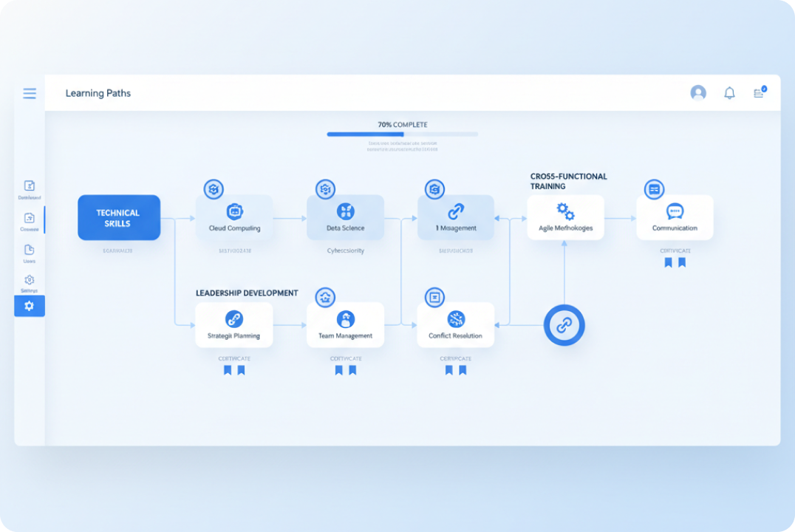This screenshot has height=532, width=795.
Task: Open Settings with outlined gear icon
Action: pyautogui.click(x=30, y=284)
